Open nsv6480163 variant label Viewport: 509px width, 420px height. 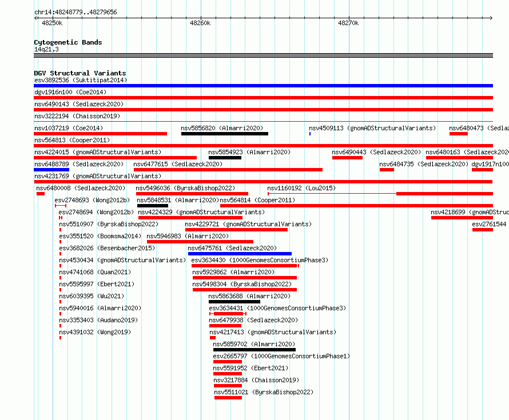467,152
